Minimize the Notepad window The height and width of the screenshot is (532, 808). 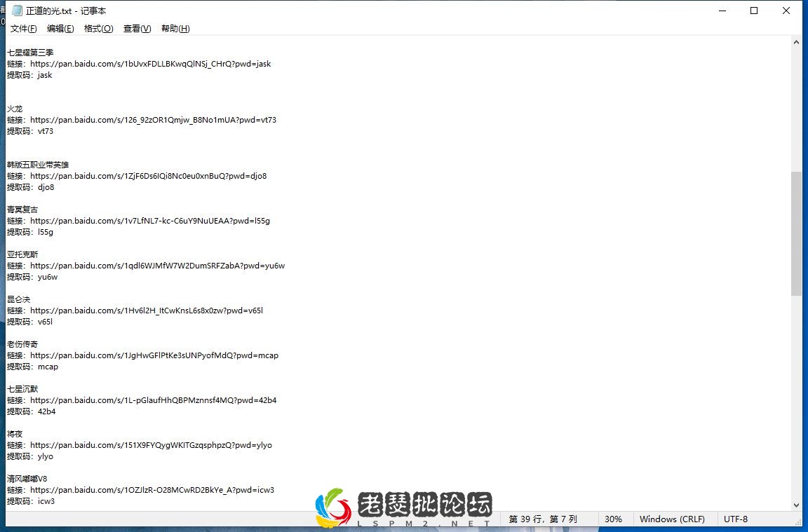tap(722, 11)
